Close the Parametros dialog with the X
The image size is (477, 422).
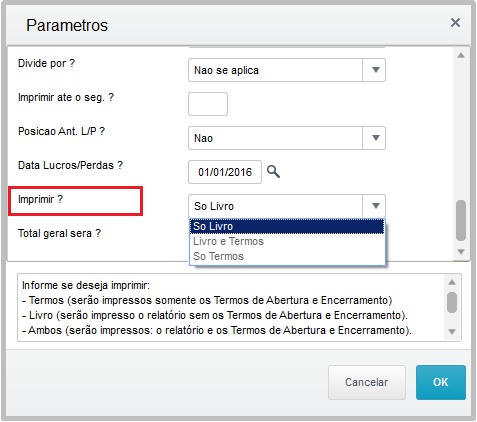pos(455,23)
